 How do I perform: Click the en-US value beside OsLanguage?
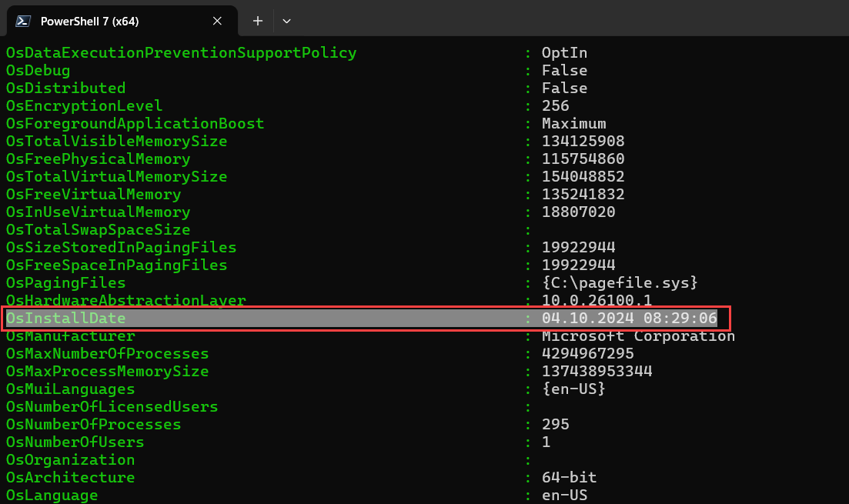(x=565, y=496)
